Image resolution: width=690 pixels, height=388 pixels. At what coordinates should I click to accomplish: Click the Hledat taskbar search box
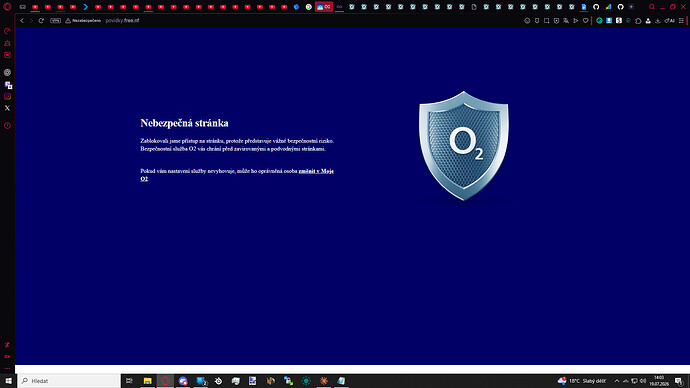[x=69, y=381]
